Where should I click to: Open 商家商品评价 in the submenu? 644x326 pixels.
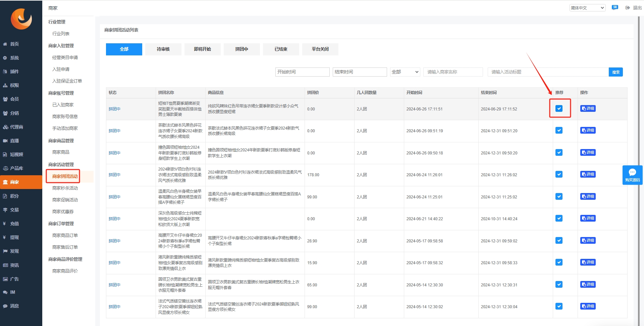click(x=65, y=271)
